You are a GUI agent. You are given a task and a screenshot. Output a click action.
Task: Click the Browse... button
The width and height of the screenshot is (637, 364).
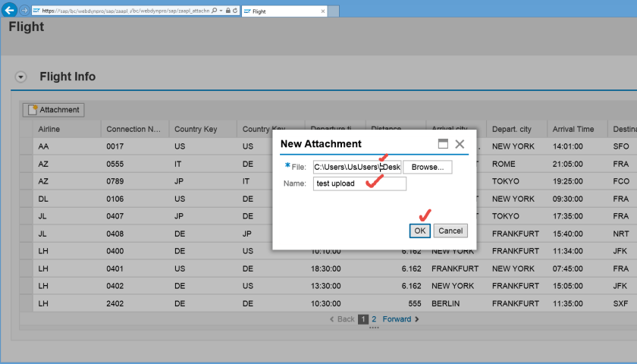click(x=428, y=167)
